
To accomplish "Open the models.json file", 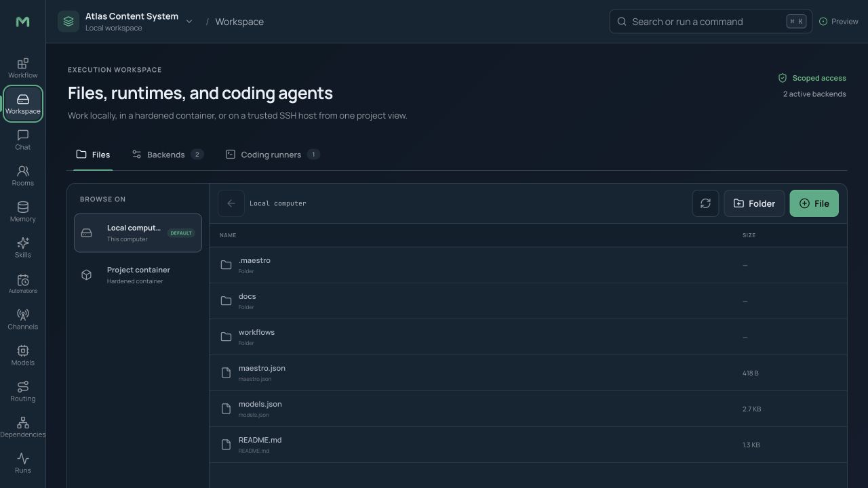I will coord(528,409).
